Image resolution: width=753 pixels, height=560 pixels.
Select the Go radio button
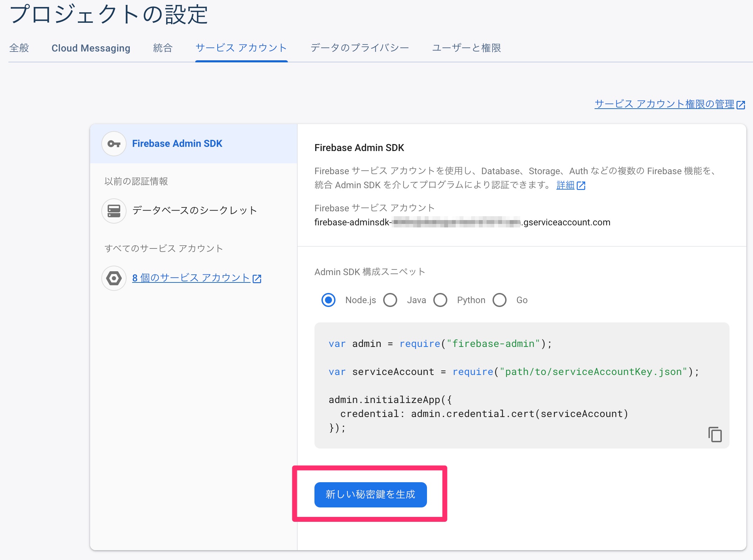(500, 300)
